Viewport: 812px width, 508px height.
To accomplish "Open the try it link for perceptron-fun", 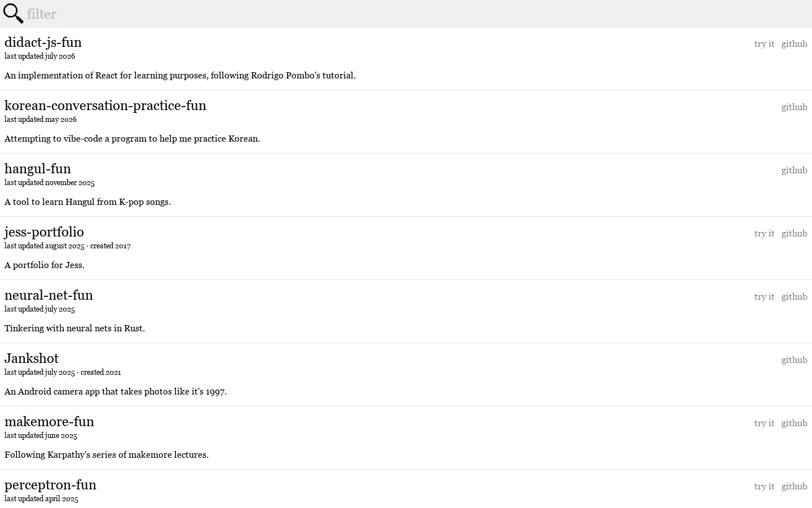I will point(764,486).
